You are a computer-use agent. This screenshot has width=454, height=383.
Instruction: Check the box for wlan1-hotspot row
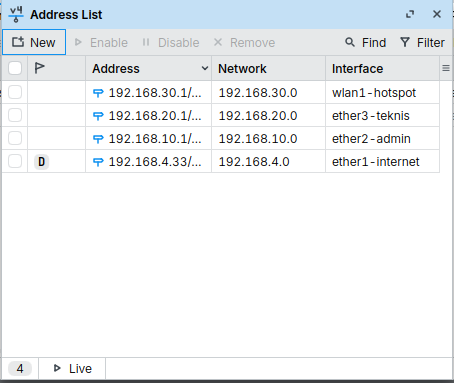click(x=15, y=92)
